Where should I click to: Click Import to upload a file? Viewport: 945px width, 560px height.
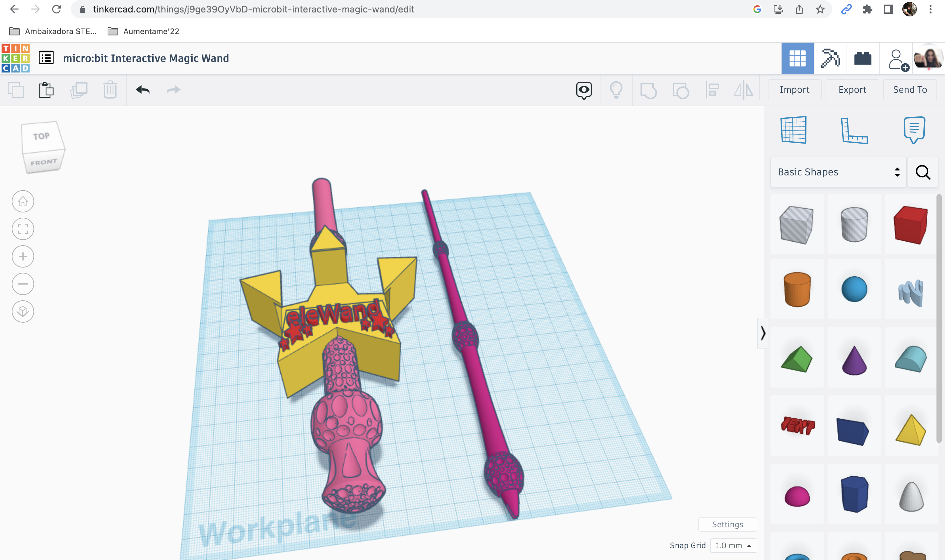point(794,89)
